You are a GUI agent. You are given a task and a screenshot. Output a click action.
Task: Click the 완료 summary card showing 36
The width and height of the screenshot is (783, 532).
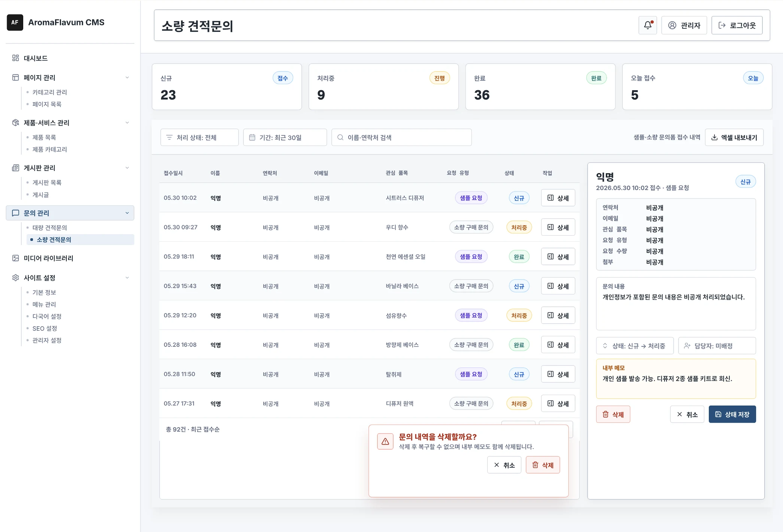(540, 87)
